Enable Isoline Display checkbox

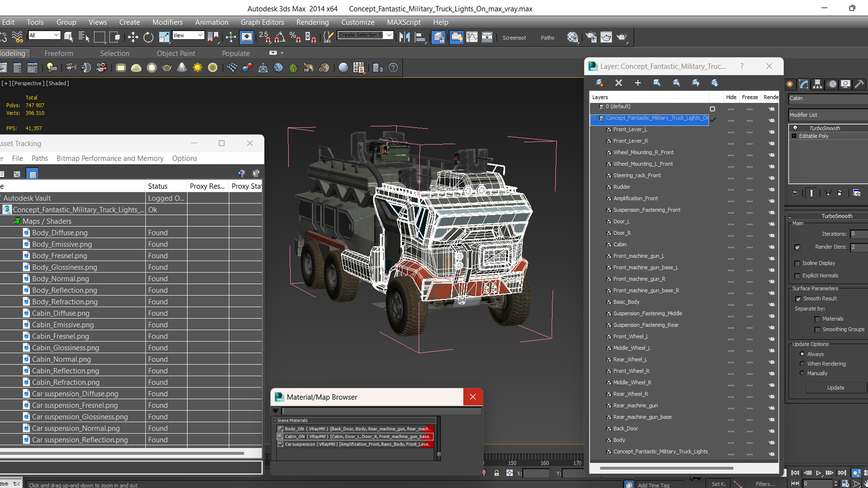coord(797,263)
